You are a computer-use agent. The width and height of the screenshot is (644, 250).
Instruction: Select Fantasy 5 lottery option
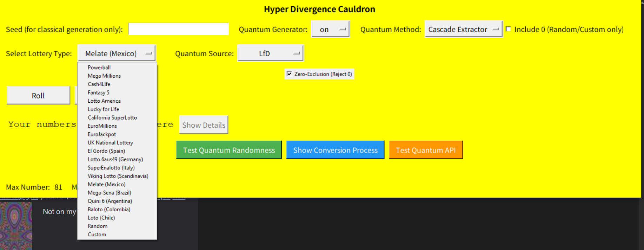(117, 92)
